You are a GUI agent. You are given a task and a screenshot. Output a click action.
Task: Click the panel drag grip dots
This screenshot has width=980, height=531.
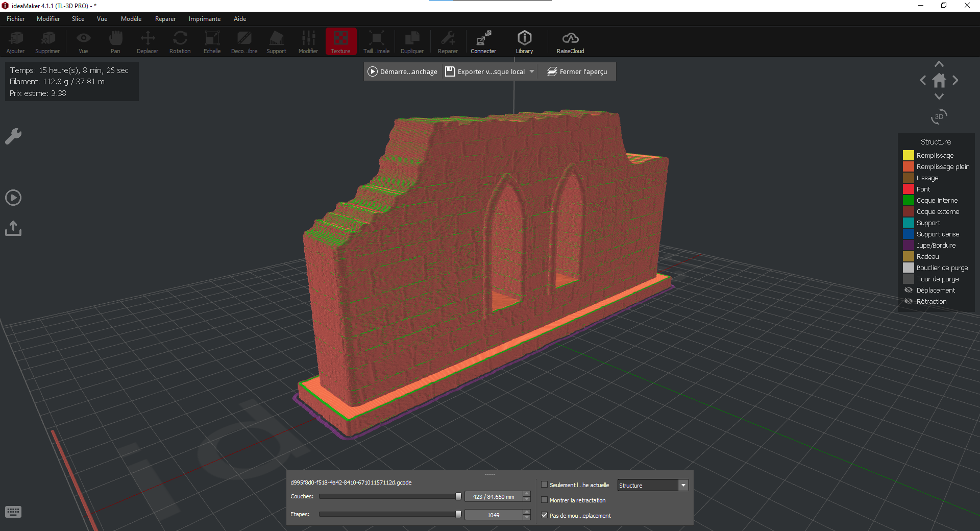click(490, 474)
